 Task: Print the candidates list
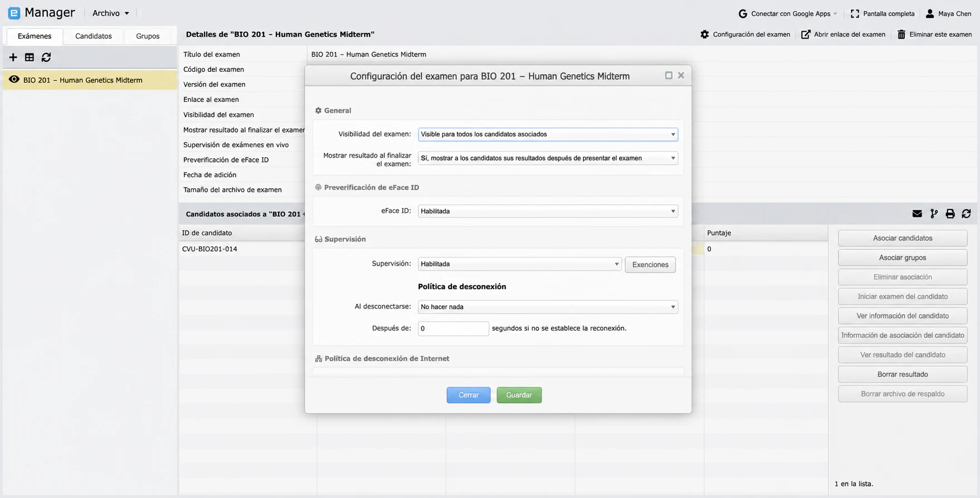pyautogui.click(x=950, y=214)
